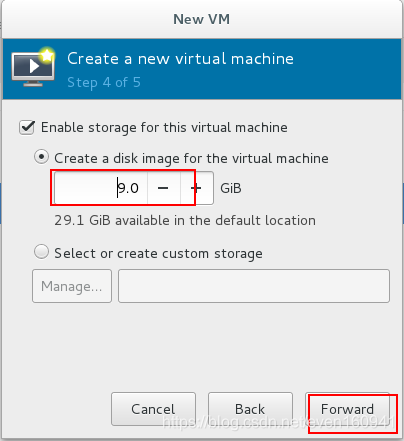Click the 'Step 4 of 5' label
This screenshot has width=404, height=441.
104,82
